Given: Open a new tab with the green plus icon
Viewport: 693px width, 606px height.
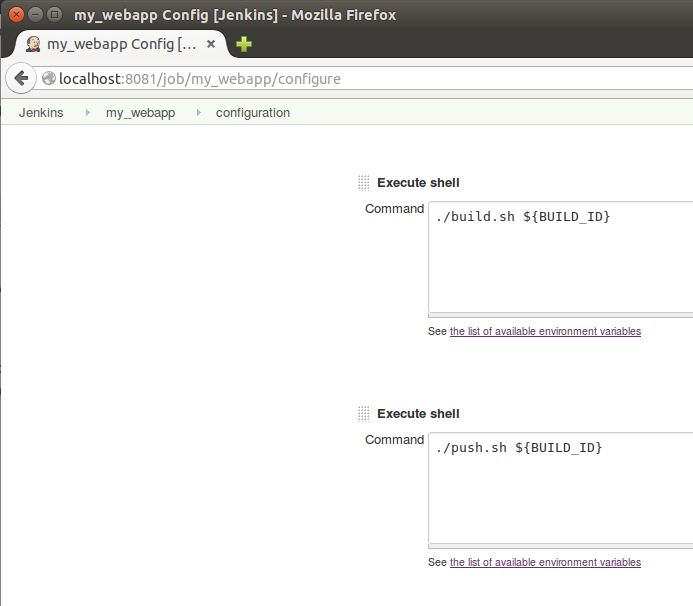Looking at the screenshot, I should click(244, 44).
